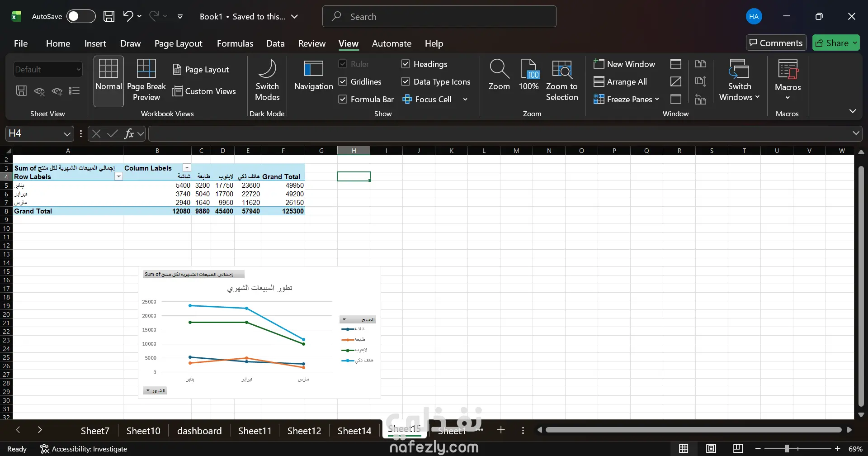The image size is (868, 456).
Task: Open a New Window
Action: tap(624, 64)
